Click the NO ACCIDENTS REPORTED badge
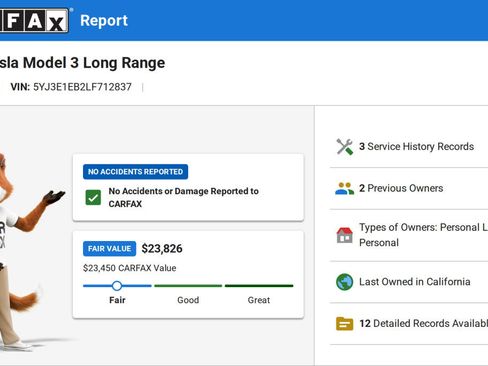Screen dimensions: 488x366 (135, 172)
